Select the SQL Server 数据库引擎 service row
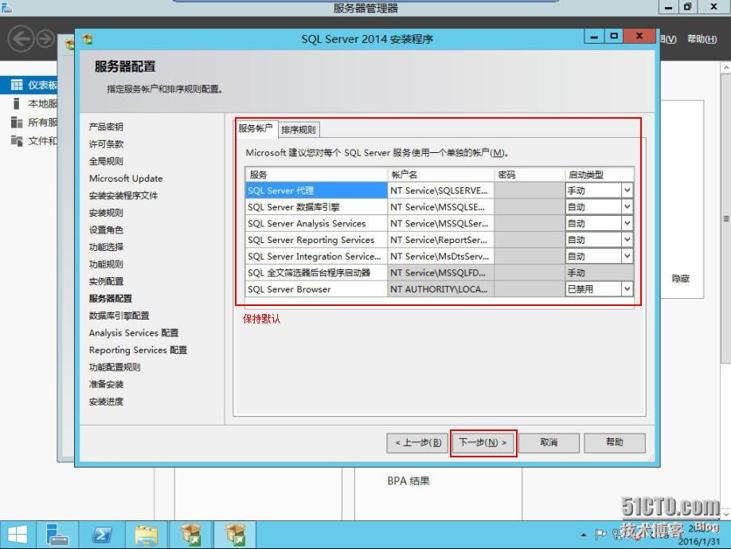The image size is (731, 549). pos(316,206)
